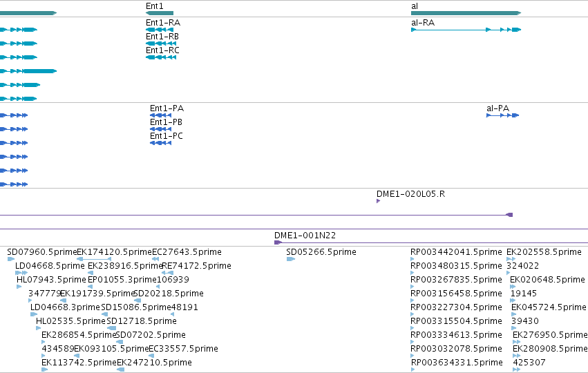Image resolution: width=588 pixels, height=373 pixels.
Task: Select the RE74172.5prime EST label
Action: pyautogui.click(x=197, y=266)
